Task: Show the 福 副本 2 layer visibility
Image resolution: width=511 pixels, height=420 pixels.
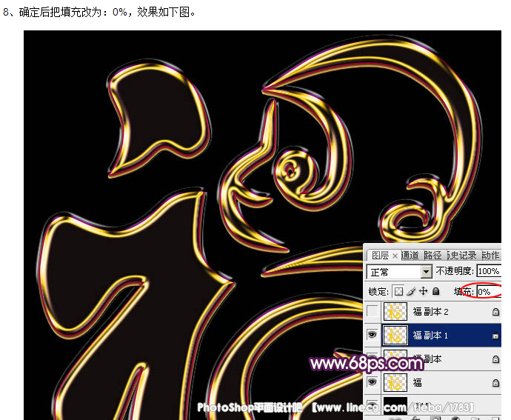Action: [373, 313]
